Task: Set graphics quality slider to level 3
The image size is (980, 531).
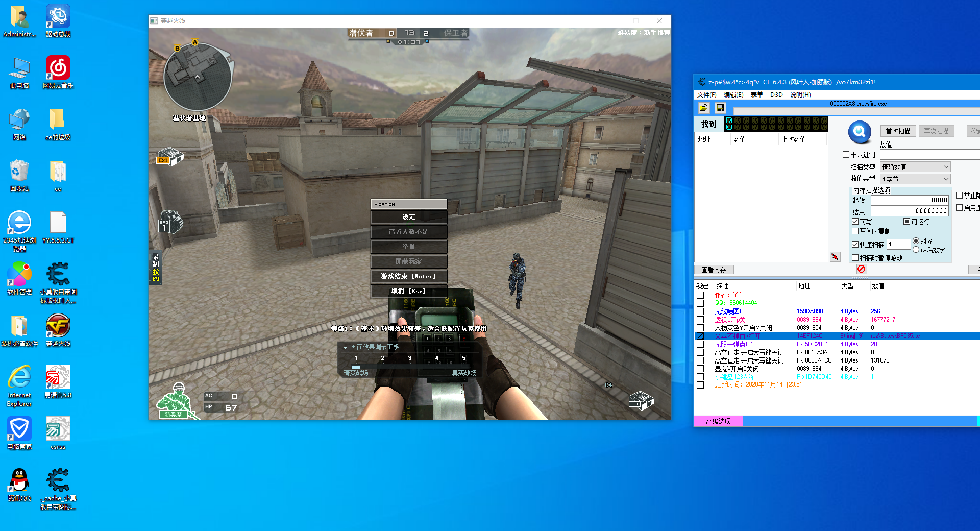Action: tap(410, 358)
